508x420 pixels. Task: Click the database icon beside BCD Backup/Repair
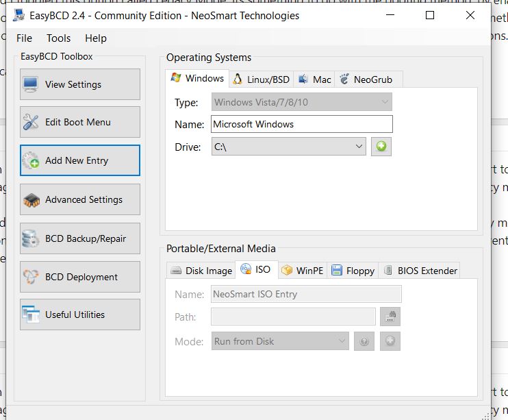tap(30, 238)
